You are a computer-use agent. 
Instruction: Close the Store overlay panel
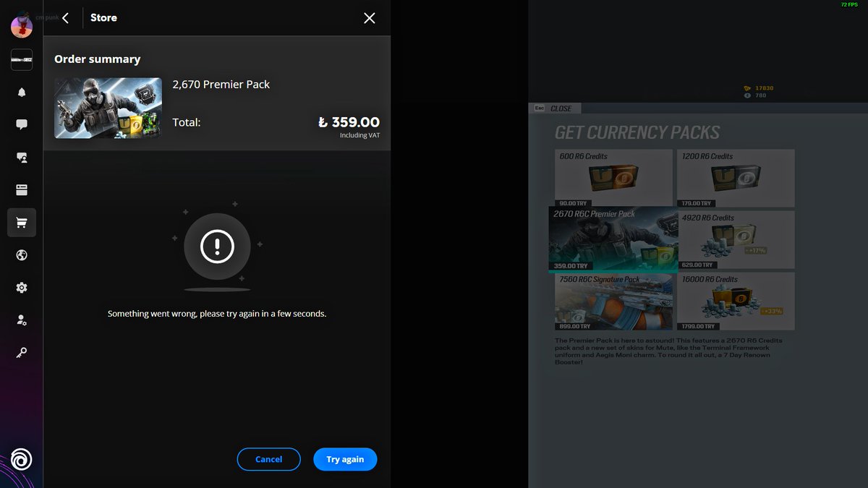[370, 18]
